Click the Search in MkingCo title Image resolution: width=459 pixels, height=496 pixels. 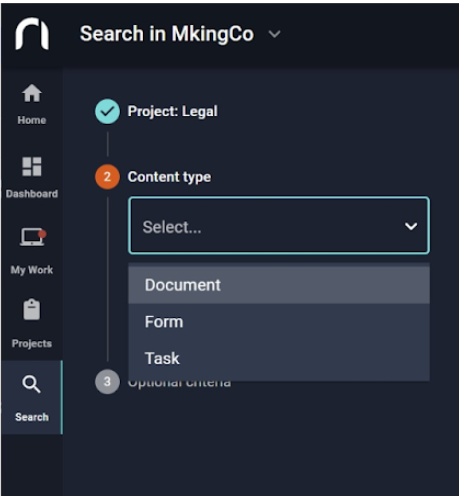[167, 34]
